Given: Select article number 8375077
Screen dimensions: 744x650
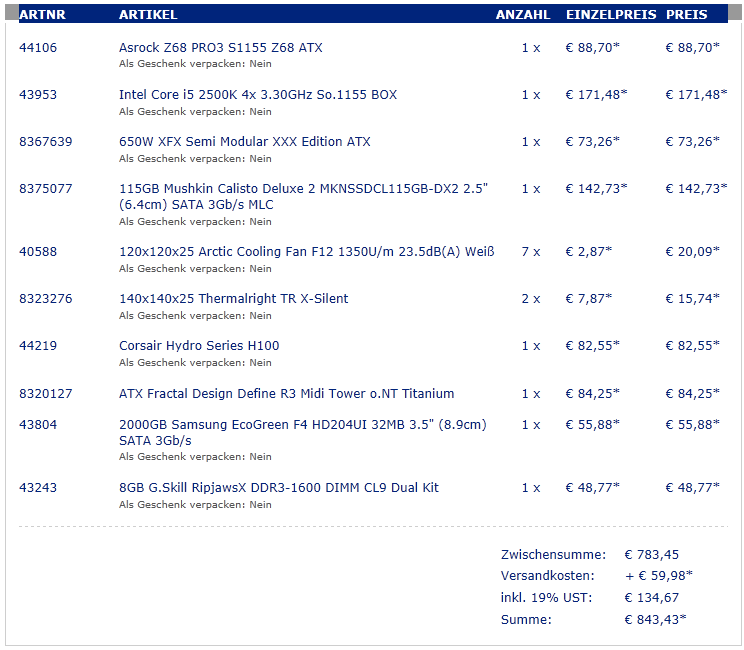Looking at the screenshot, I should click(46, 188).
